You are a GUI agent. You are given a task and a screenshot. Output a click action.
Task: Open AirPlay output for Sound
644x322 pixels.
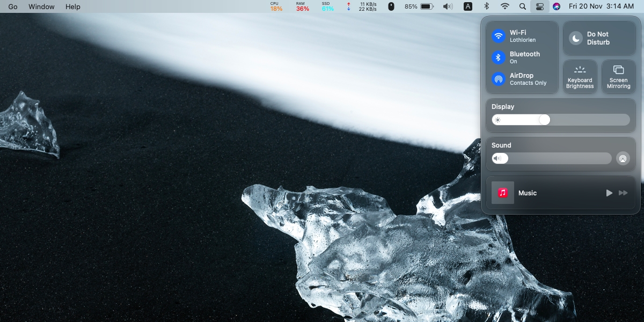pyautogui.click(x=623, y=158)
